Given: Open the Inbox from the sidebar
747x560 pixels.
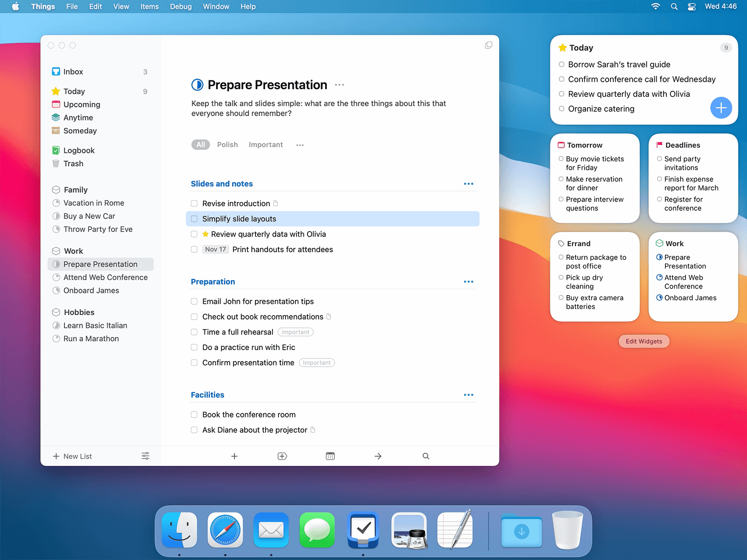Looking at the screenshot, I should (73, 71).
